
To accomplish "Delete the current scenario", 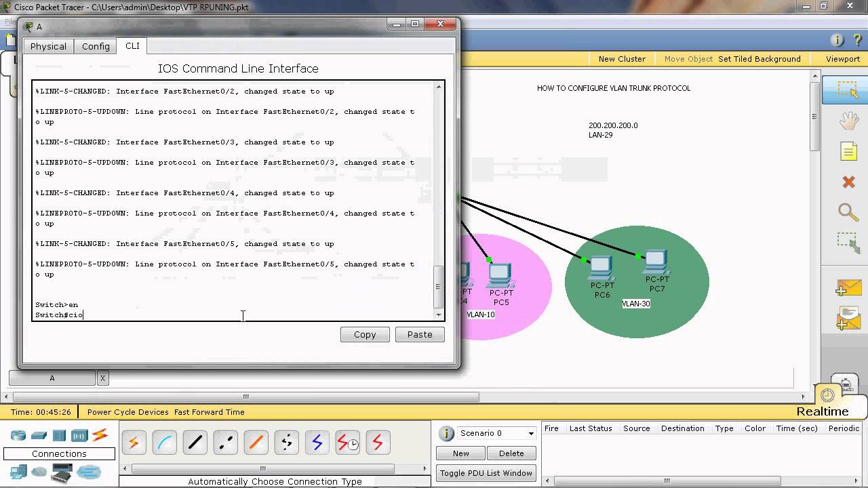I will [x=511, y=453].
